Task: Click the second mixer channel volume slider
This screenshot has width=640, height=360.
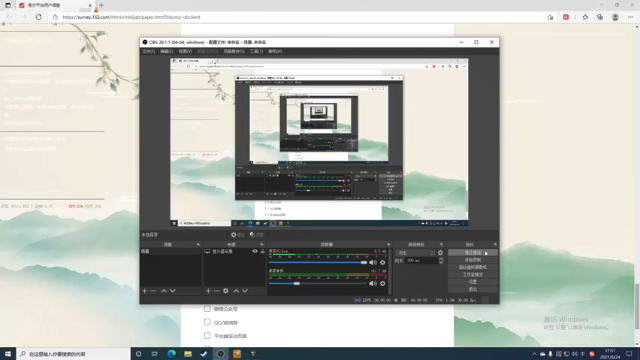Action: click(318, 283)
